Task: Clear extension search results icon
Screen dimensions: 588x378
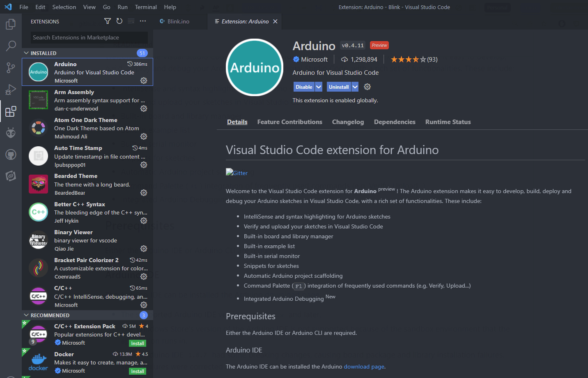Action: (x=131, y=21)
